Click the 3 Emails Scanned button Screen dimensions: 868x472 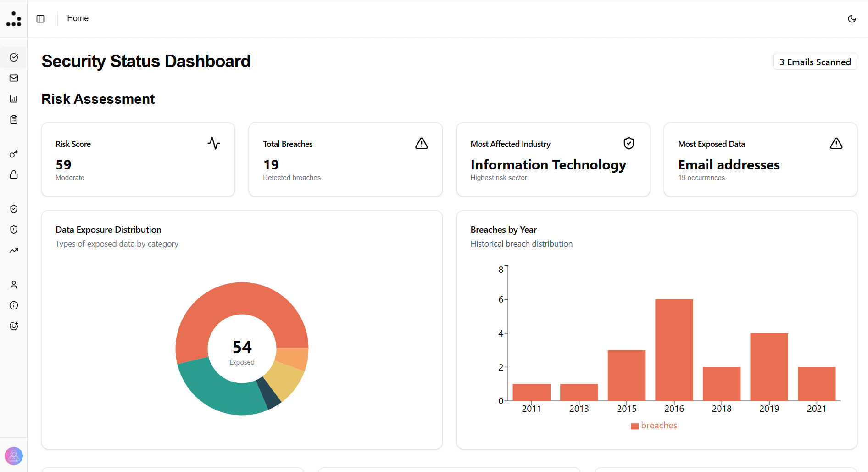coord(815,62)
